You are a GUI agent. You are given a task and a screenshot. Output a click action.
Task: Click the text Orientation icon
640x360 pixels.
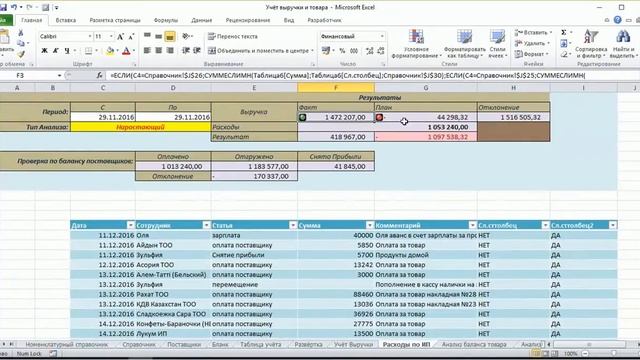187,36
